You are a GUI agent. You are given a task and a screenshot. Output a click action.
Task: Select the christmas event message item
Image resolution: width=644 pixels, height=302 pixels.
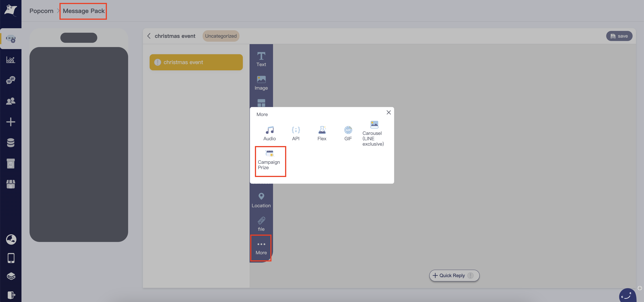pyautogui.click(x=196, y=62)
